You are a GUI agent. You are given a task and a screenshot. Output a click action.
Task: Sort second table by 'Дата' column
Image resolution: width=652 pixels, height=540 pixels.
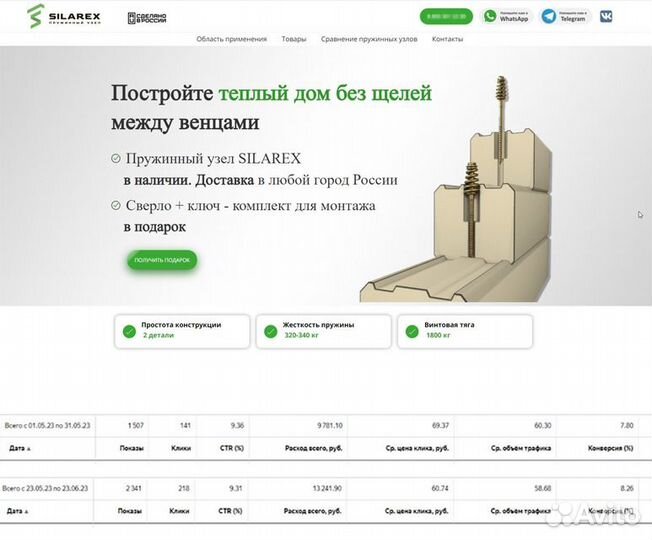tap(18, 511)
